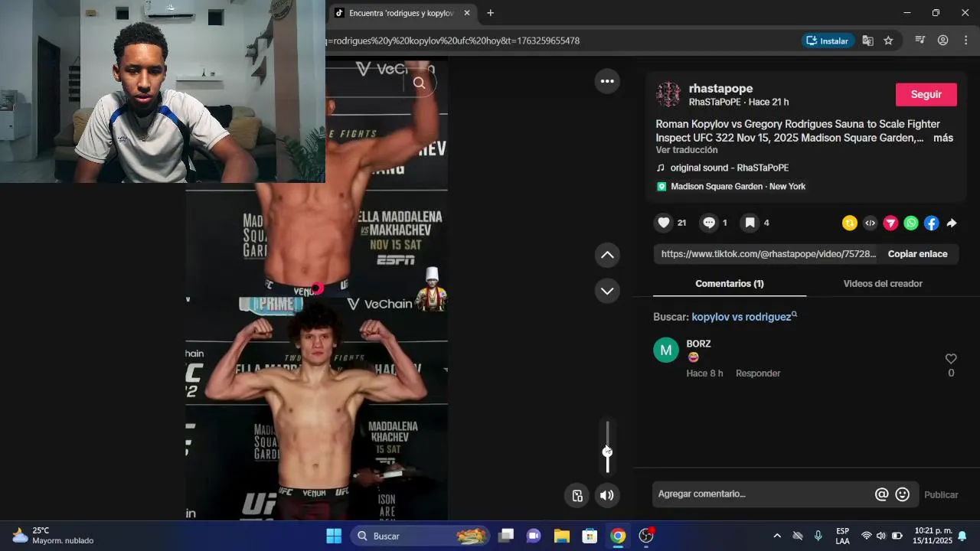The width and height of the screenshot is (980, 551).
Task: Expand the description with 'más'
Action: 943,138
